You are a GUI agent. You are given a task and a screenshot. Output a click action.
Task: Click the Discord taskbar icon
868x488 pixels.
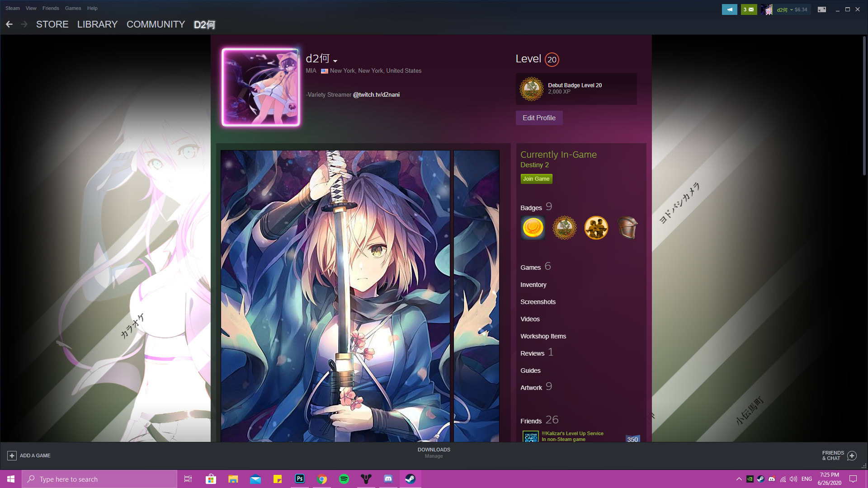click(x=389, y=479)
